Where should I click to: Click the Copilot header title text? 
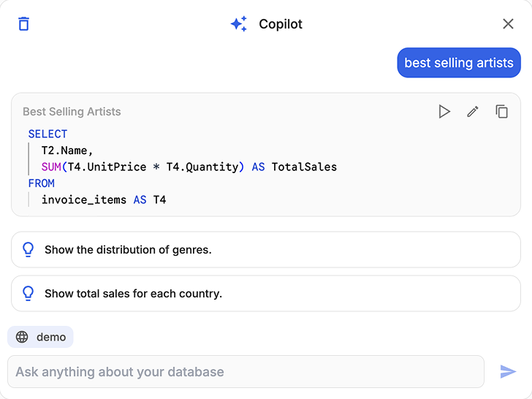point(281,24)
